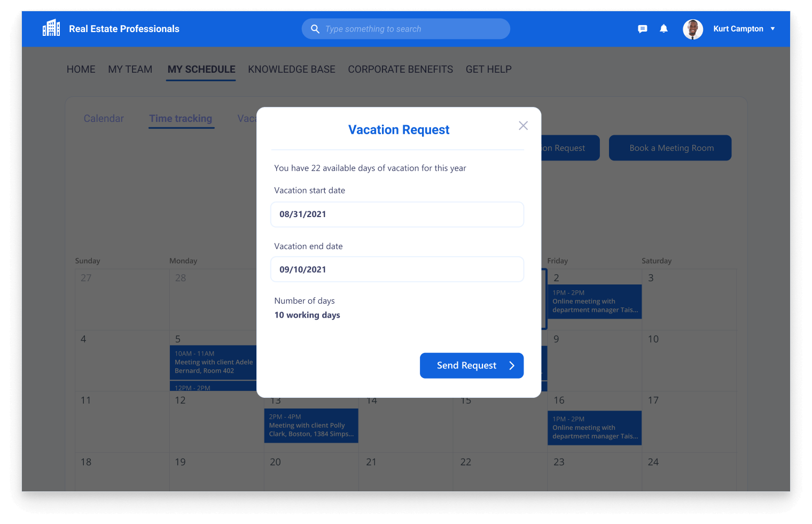The height and width of the screenshot is (524, 812).
Task: Open the MY TEAM menu item
Action: click(x=130, y=70)
